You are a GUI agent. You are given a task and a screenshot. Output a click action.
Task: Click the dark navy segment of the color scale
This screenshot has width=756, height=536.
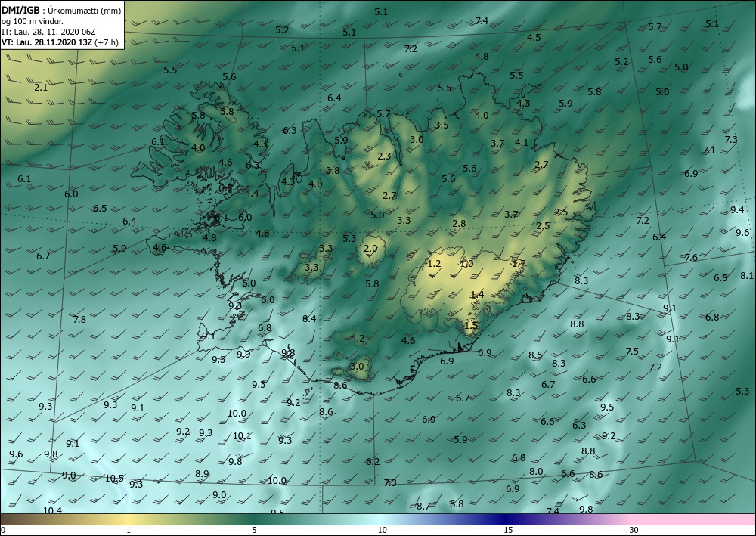point(507,519)
